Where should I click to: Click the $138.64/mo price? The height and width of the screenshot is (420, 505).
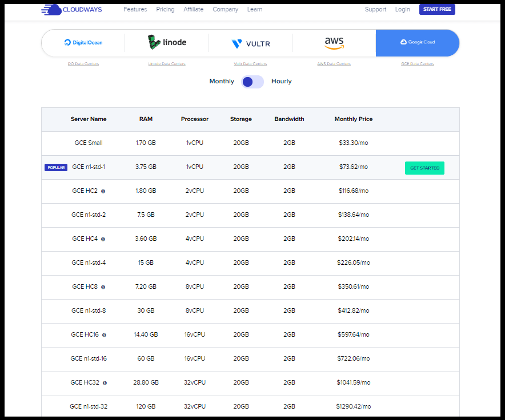353,215
